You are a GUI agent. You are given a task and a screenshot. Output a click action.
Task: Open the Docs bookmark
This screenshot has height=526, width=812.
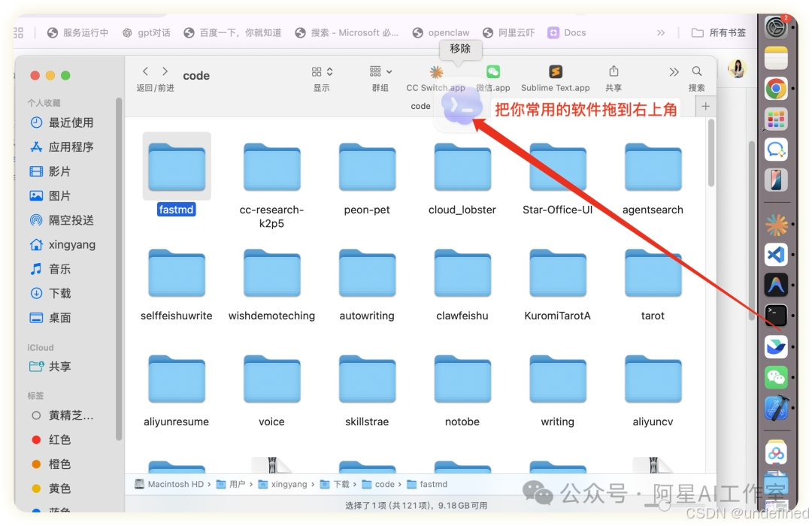(567, 32)
